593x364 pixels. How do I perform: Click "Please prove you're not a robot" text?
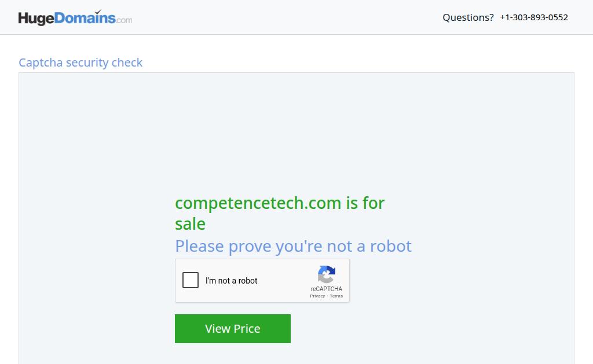click(293, 246)
